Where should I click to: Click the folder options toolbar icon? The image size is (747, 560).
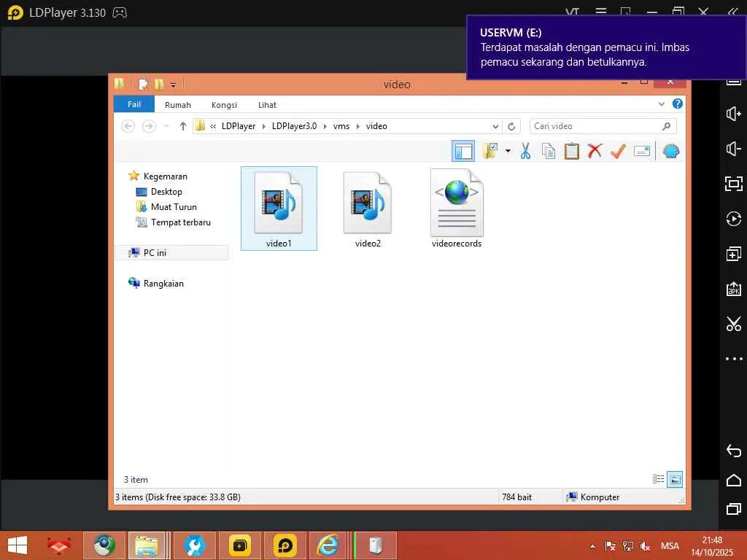click(489, 151)
